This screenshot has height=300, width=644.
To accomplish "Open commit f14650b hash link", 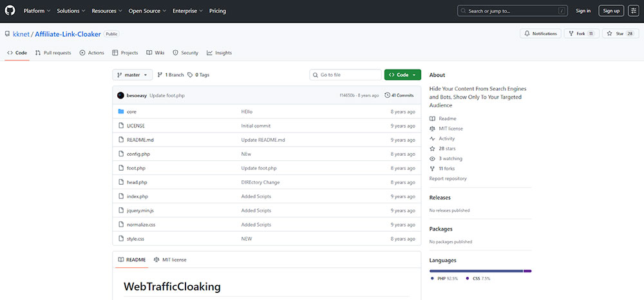I will (348, 95).
